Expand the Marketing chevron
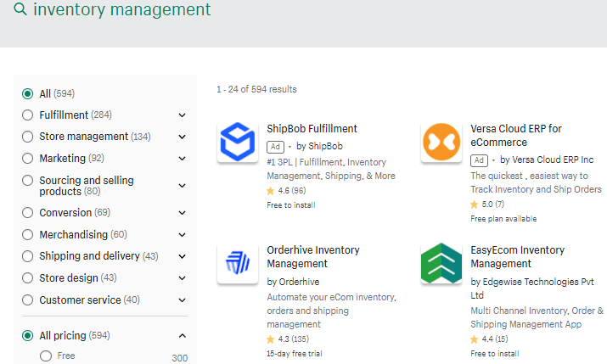Image resolution: width=607 pixels, height=364 pixels. point(182,159)
